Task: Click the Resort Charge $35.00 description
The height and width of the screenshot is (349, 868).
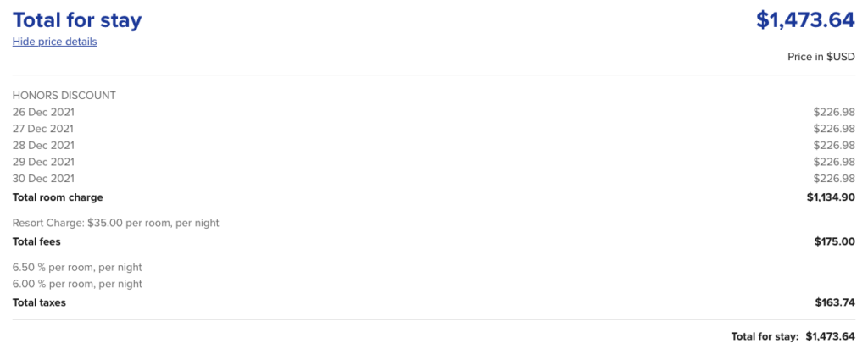Action: (x=115, y=224)
